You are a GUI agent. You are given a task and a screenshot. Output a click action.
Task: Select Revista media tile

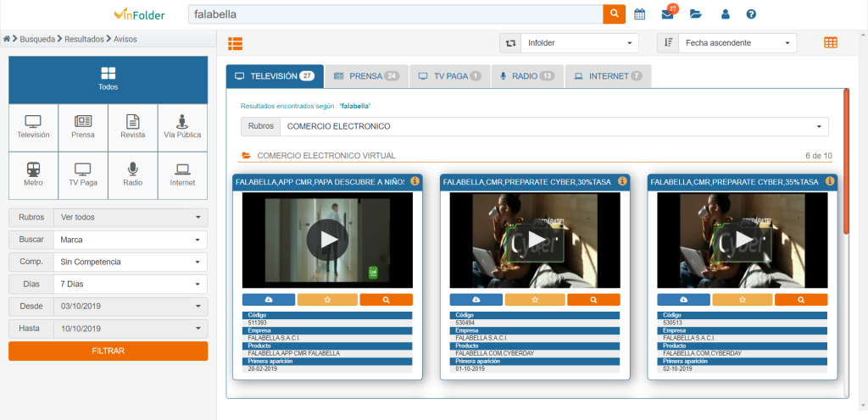133,128
